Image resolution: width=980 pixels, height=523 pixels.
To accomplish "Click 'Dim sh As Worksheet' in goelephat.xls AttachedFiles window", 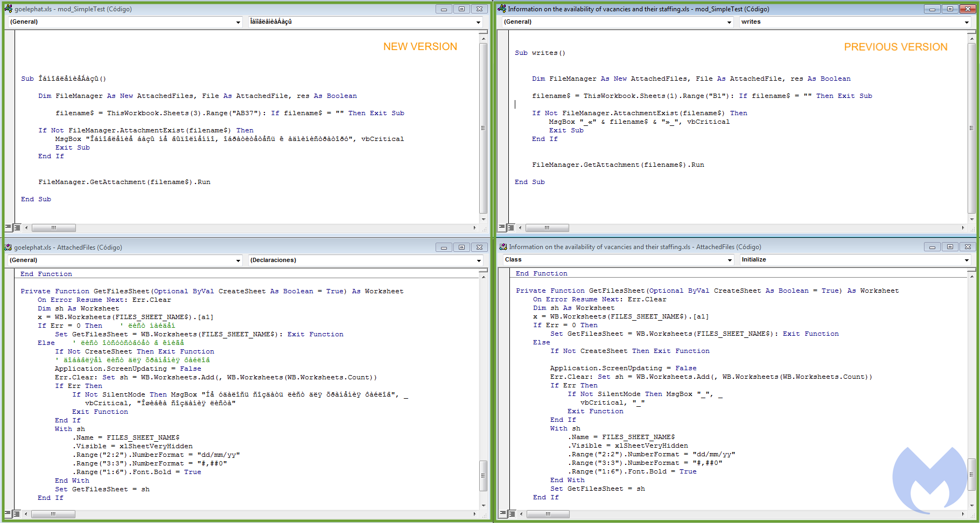I will pos(79,308).
